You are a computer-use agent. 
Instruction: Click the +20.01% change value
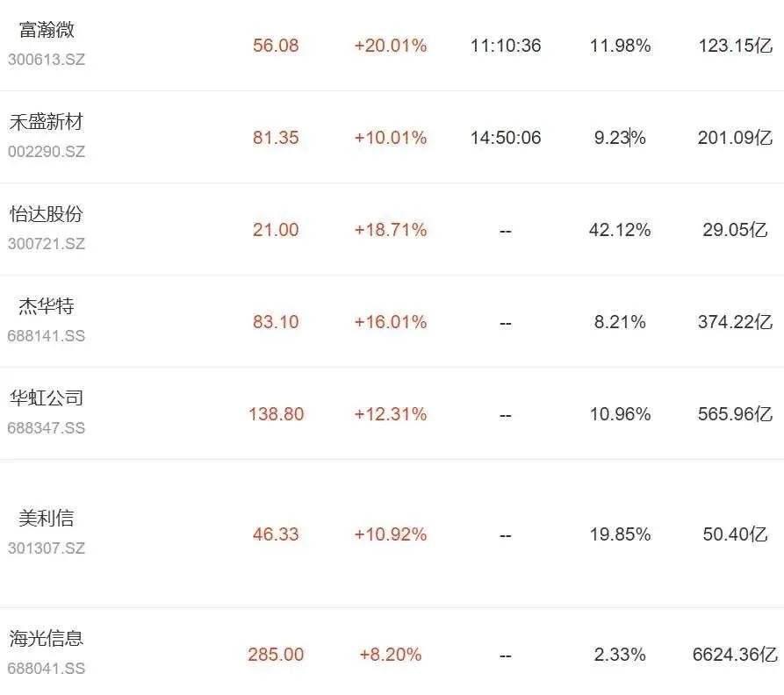[391, 46]
